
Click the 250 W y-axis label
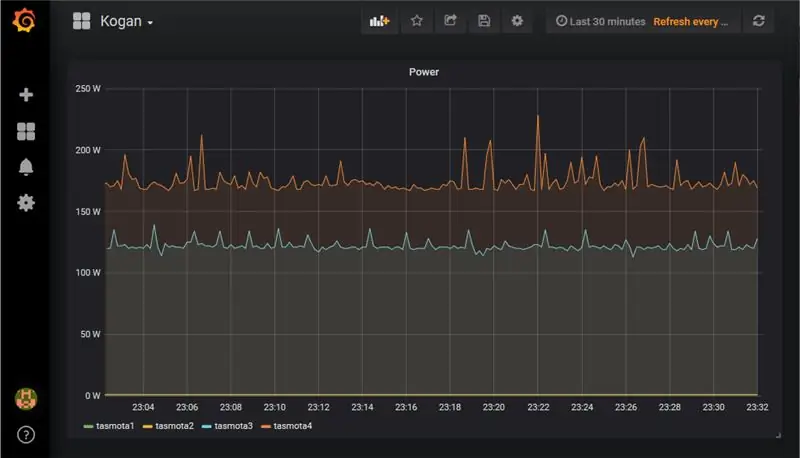coord(88,89)
